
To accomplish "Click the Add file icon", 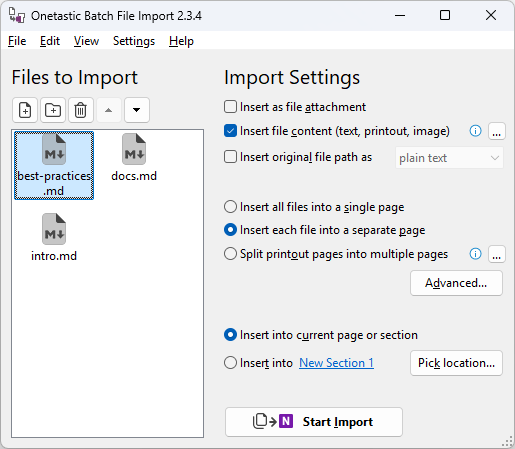I will click(25, 110).
